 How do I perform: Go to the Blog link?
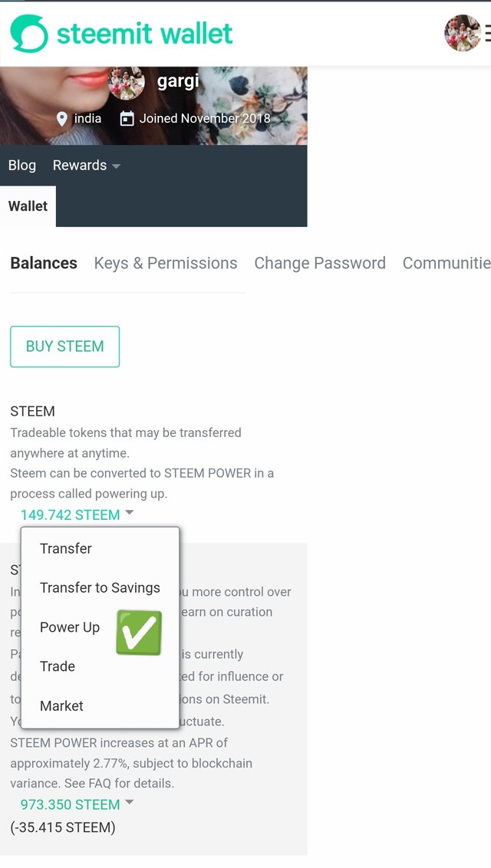[22, 166]
